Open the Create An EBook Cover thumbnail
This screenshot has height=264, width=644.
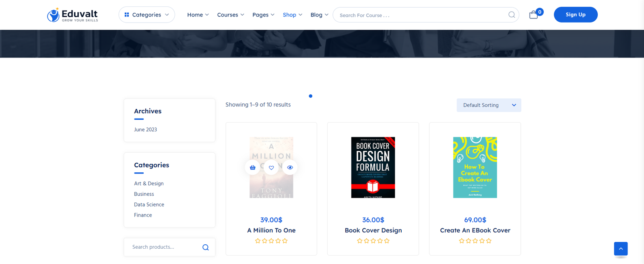475,168
